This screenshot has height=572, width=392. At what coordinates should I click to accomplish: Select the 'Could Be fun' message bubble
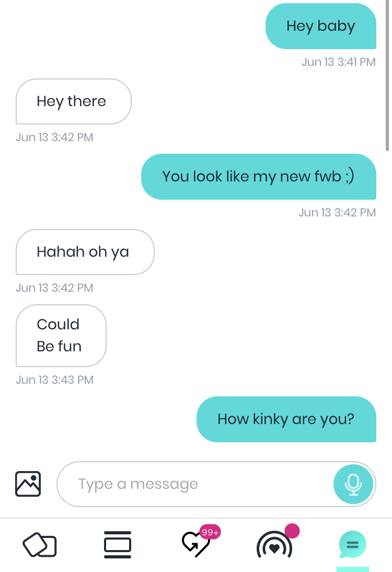click(61, 336)
